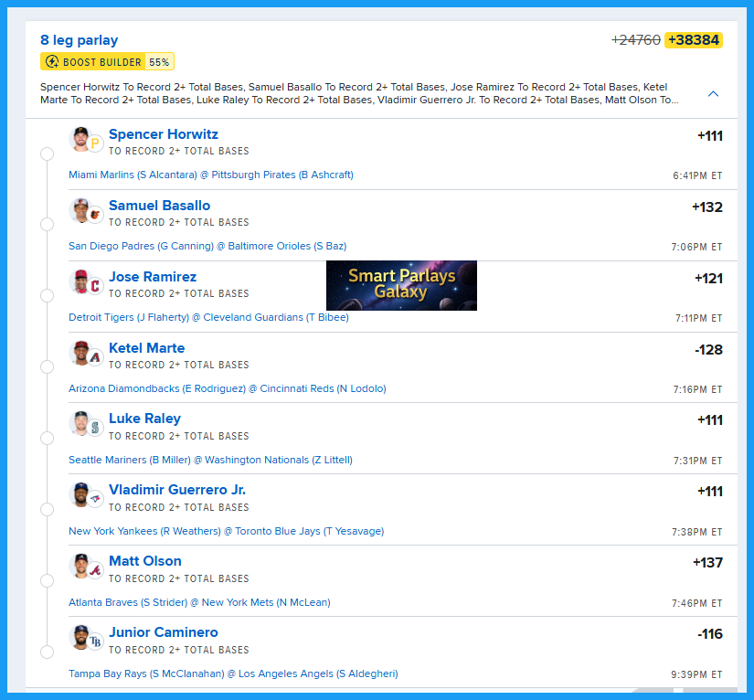
Task: Click Samuel Basallo player headshot
Action: point(80,210)
